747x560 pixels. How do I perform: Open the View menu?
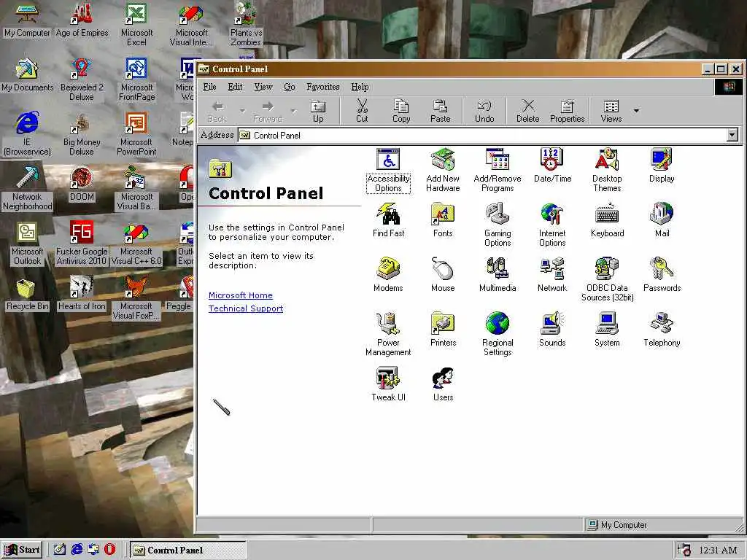pyautogui.click(x=263, y=87)
